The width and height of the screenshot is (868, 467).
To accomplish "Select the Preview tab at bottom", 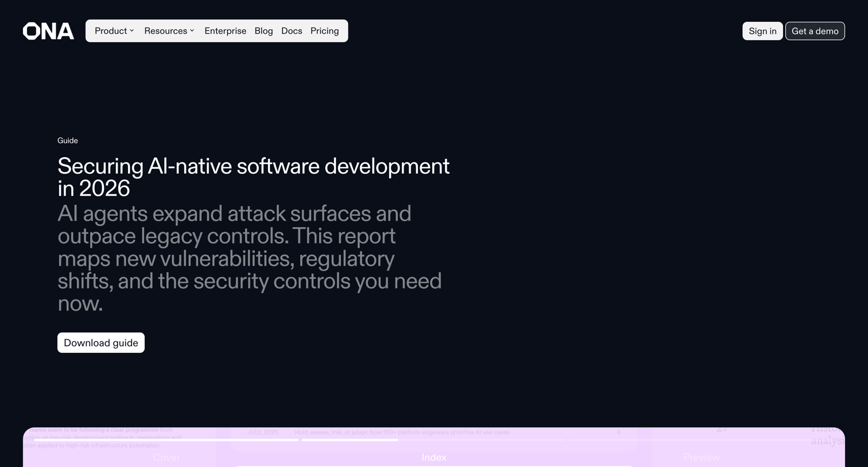I will click(x=702, y=457).
